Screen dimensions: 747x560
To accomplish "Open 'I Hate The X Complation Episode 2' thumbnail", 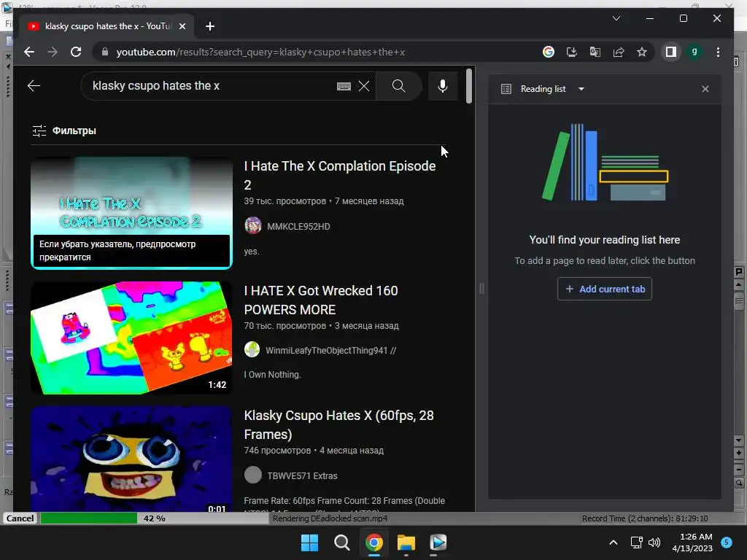I will pos(131,213).
